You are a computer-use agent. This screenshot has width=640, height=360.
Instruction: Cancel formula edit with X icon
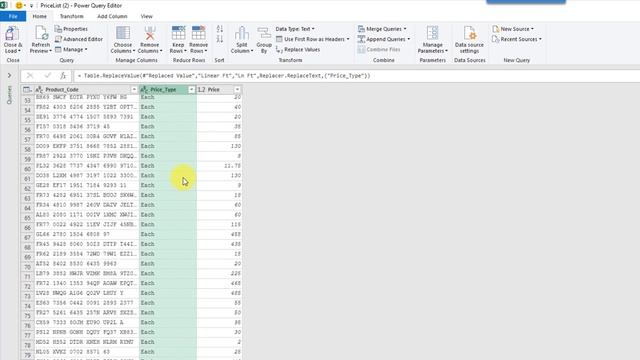(29, 76)
